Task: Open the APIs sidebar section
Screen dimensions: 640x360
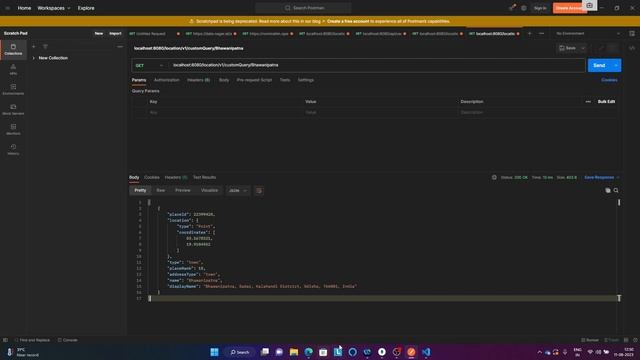Action: tap(13, 69)
